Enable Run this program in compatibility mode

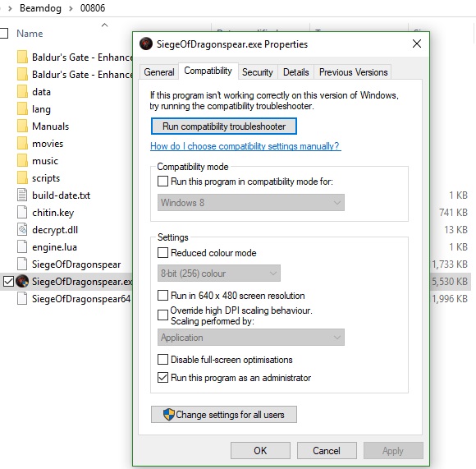pyautogui.click(x=162, y=182)
